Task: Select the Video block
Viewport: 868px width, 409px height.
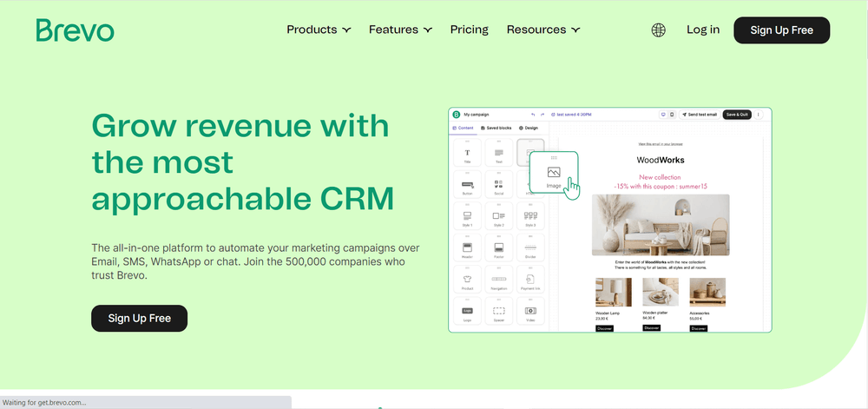Action: click(x=530, y=311)
